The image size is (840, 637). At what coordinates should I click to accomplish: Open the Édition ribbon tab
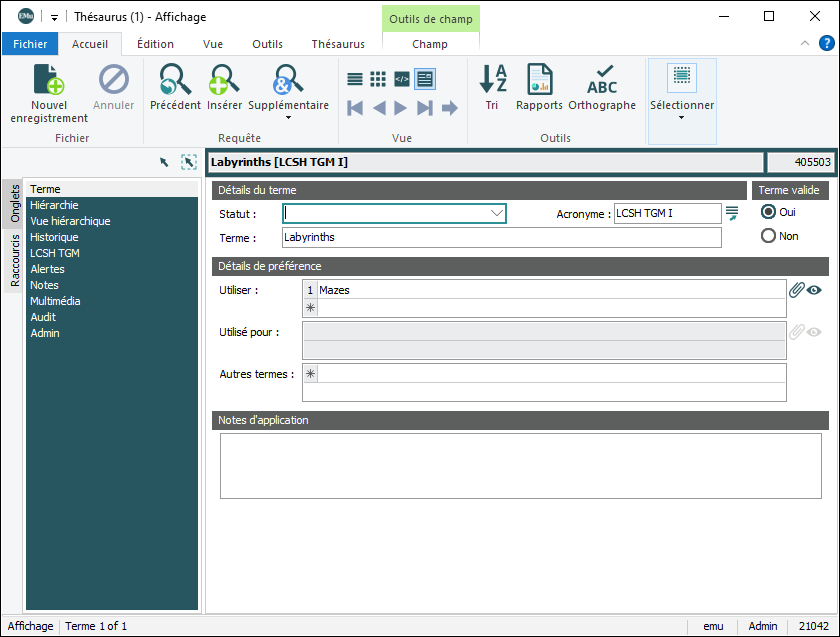pos(155,44)
